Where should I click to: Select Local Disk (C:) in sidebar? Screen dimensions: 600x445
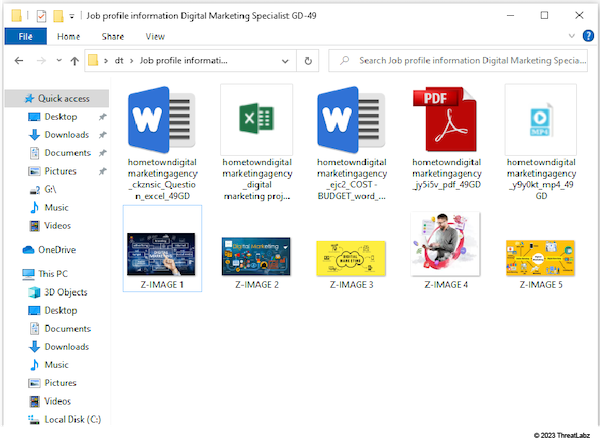tap(73, 420)
